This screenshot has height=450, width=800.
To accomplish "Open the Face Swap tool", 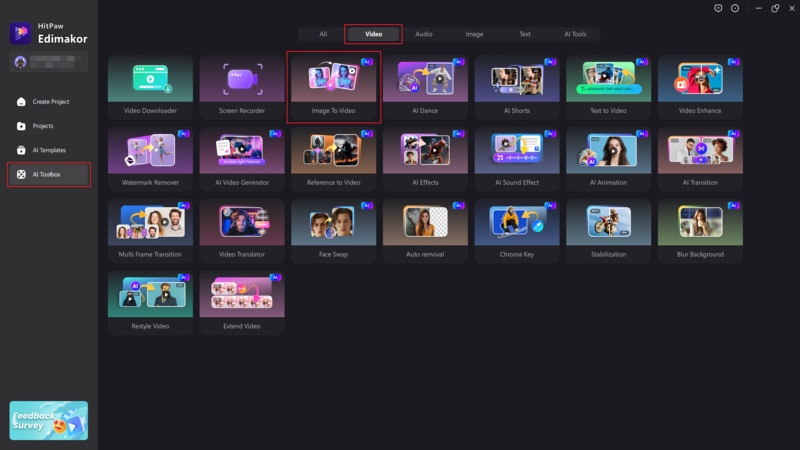I will click(334, 231).
